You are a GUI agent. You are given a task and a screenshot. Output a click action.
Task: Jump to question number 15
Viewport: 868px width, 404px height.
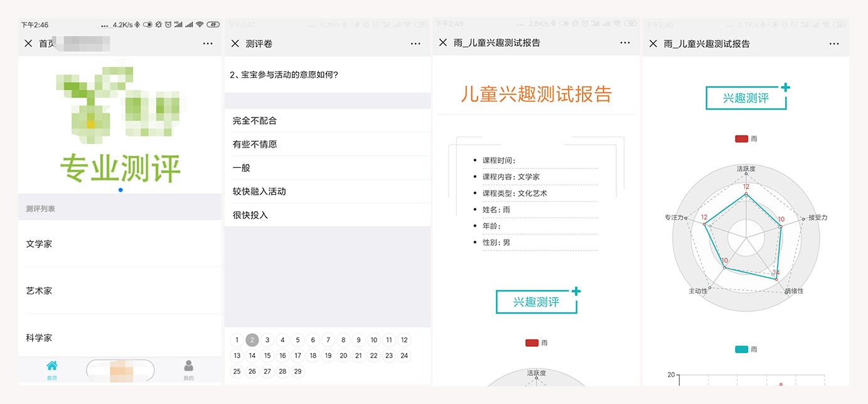[267, 356]
